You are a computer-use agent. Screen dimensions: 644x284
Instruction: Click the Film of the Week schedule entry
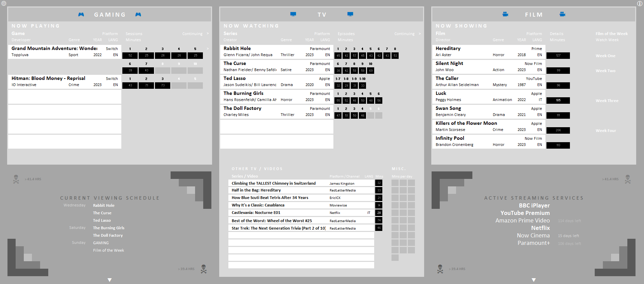108,250
